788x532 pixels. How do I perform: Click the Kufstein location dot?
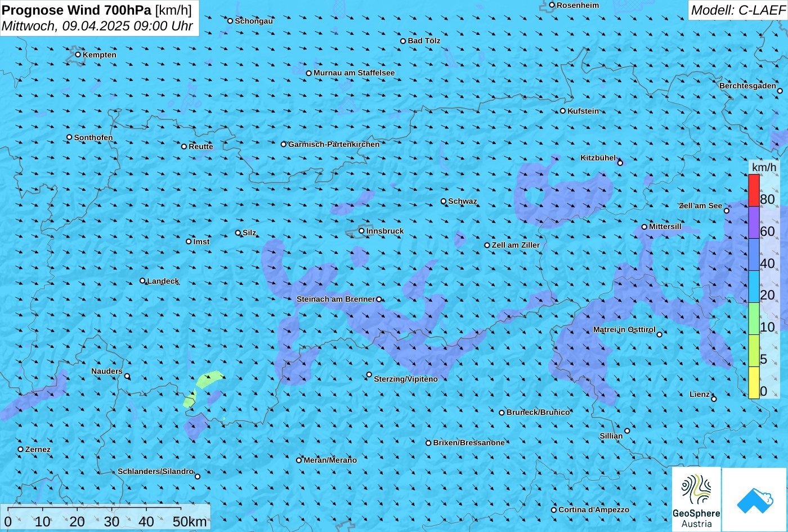point(563,111)
